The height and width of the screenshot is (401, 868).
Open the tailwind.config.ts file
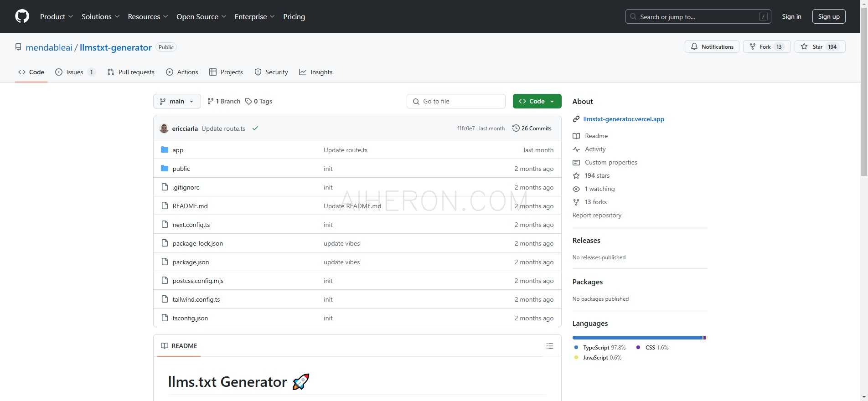pyautogui.click(x=196, y=299)
